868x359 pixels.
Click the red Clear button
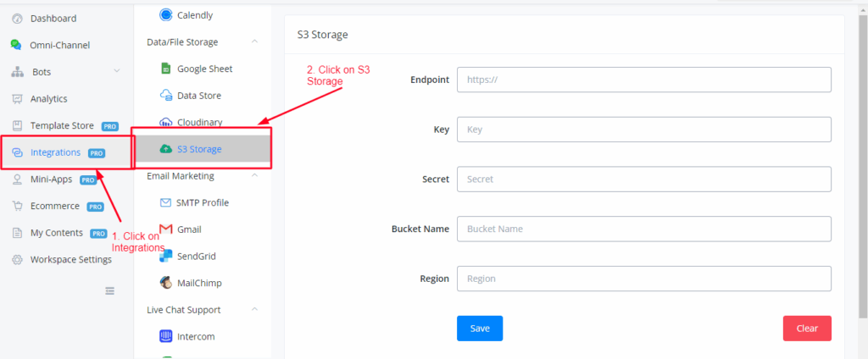pos(806,329)
